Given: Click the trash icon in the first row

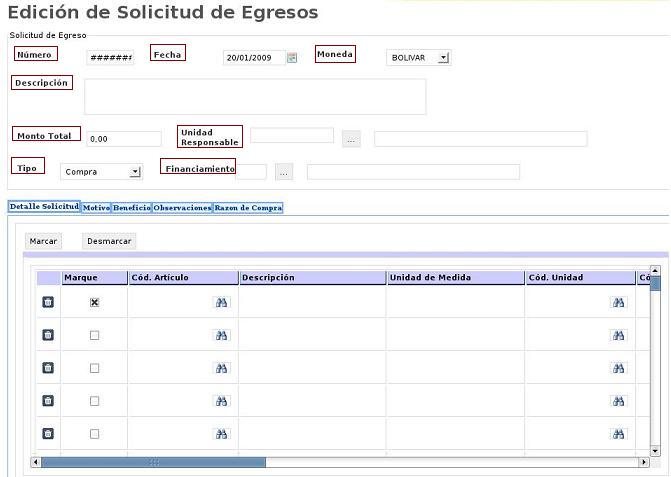Looking at the screenshot, I should pyautogui.click(x=48, y=302).
